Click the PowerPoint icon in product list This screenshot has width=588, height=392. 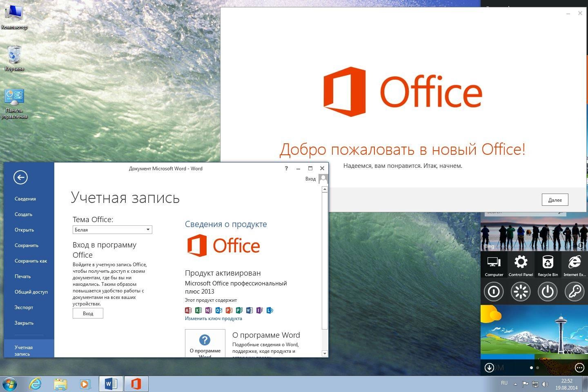(229, 310)
